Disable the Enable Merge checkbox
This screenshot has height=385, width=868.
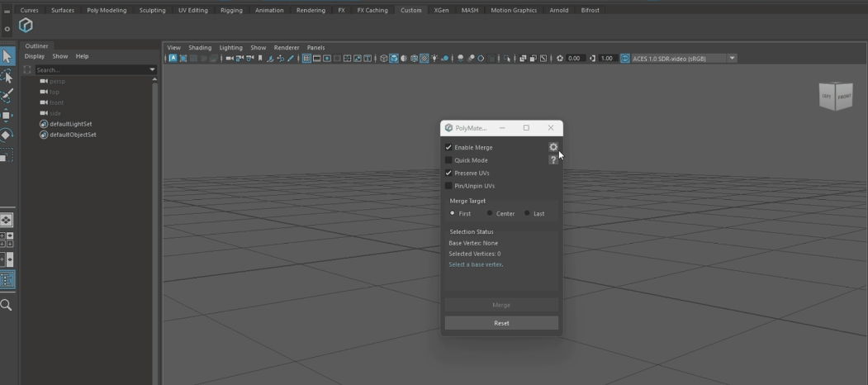(448, 148)
